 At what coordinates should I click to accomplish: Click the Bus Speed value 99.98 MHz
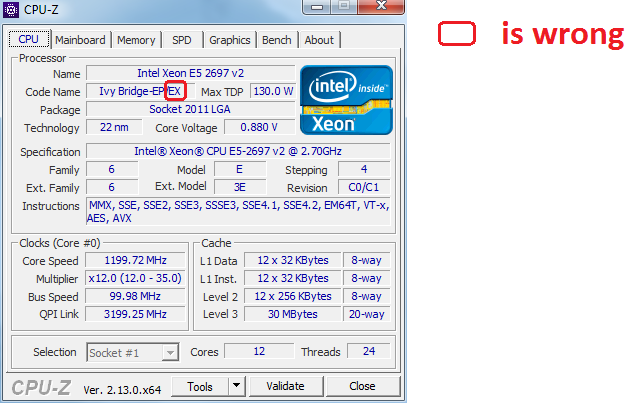click(x=135, y=297)
